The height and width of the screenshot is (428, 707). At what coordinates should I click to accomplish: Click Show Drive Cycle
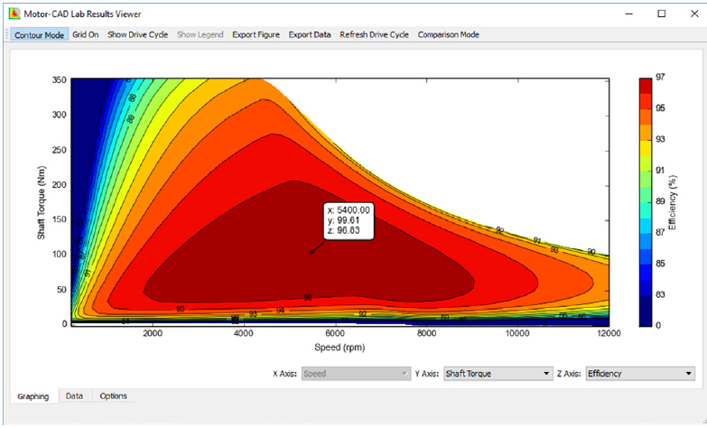point(138,35)
